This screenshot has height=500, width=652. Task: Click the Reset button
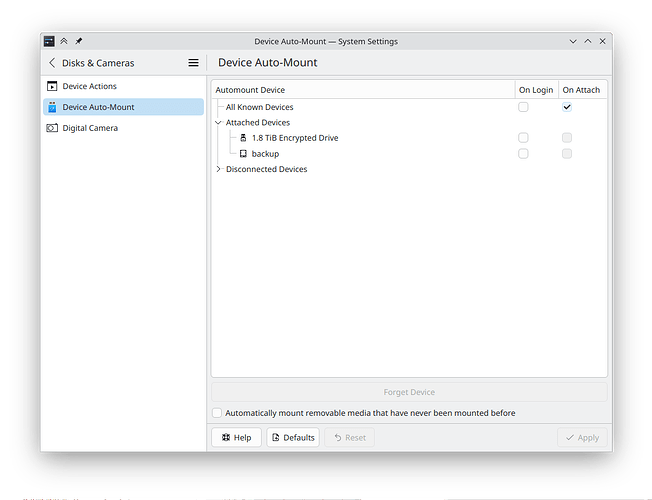350,437
